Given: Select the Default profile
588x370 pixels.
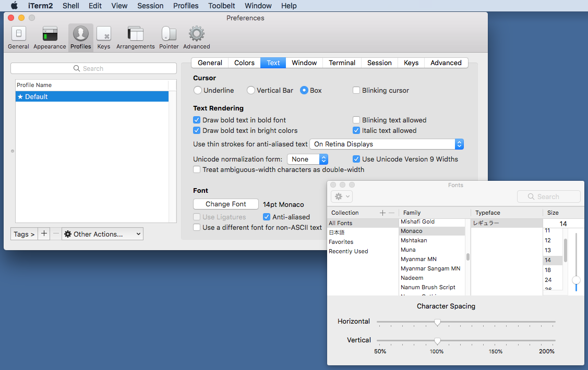Looking at the screenshot, I should tap(92, 96).
